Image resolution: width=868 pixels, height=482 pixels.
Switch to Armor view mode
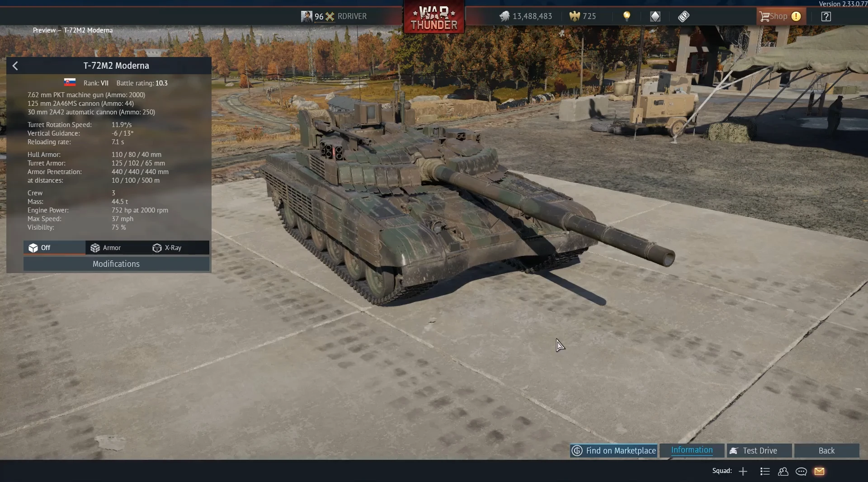point(116,248)
